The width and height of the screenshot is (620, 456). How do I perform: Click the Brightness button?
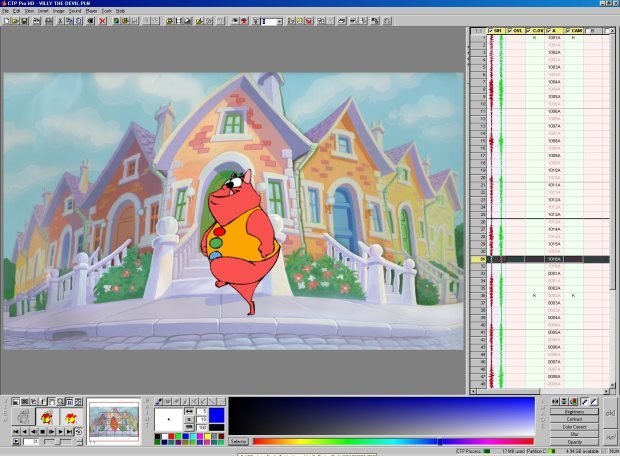pyautogui.click(x=574, y=412)
